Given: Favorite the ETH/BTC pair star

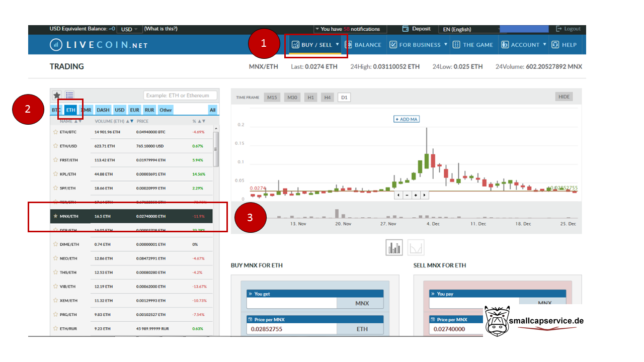Looking at the screenshot, I should pos(55,132).
